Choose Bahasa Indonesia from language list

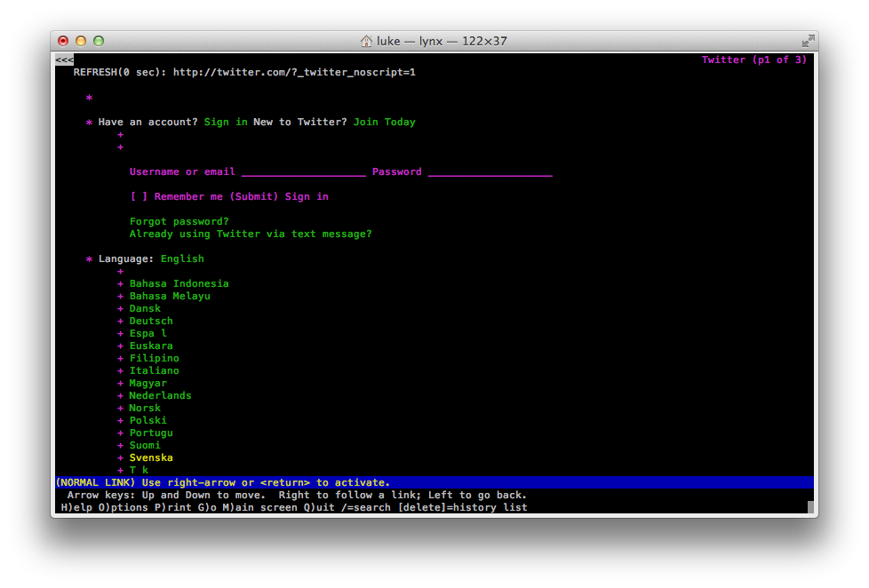179,284
